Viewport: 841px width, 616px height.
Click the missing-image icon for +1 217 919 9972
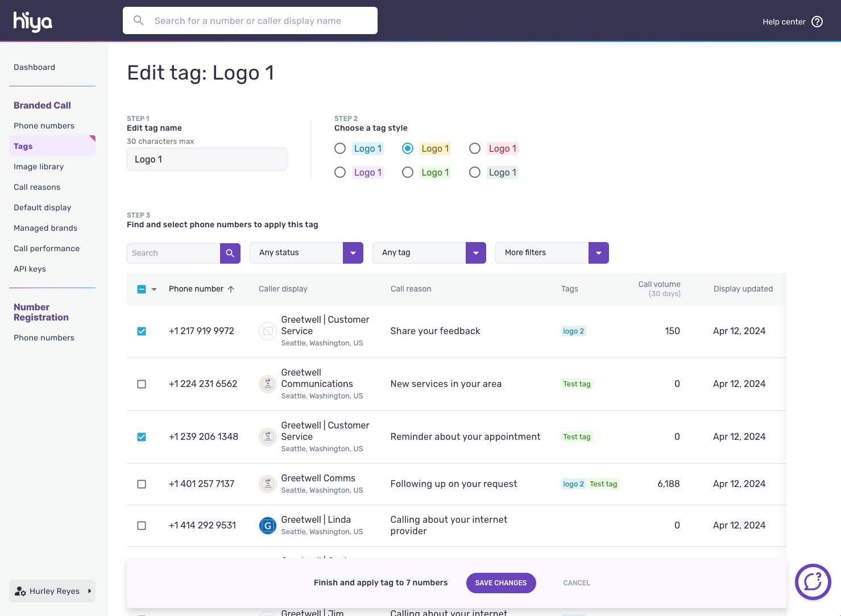click(x=268, y=331)
